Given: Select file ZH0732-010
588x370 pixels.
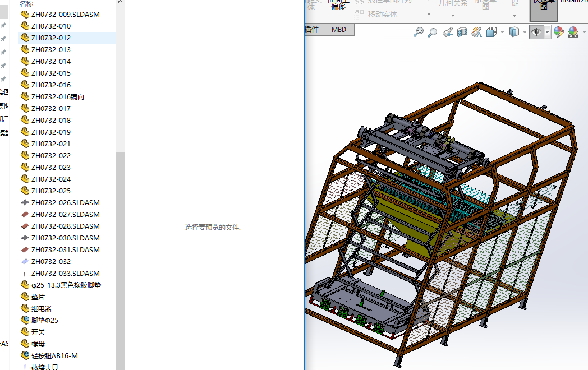Looking at the screenshot, I should coord(51,26).
